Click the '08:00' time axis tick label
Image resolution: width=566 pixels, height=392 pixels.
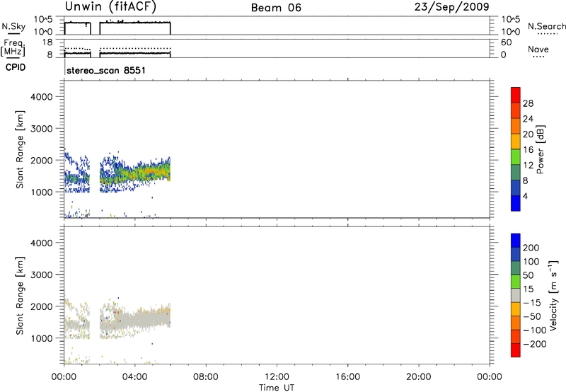coord(206,377)
